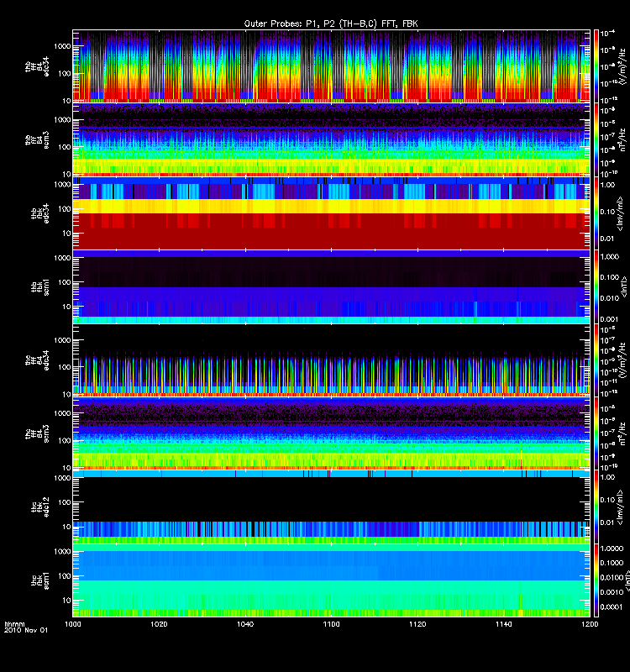Click the color bar of the bottom panel
This screenshot has width=630, height=672.
tap(596, 580)
